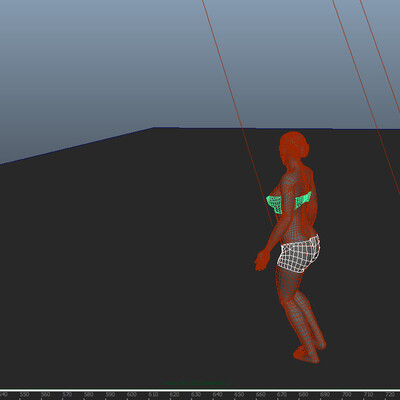Click the red line crossing the horizon
400x400 pixels.
241,128
